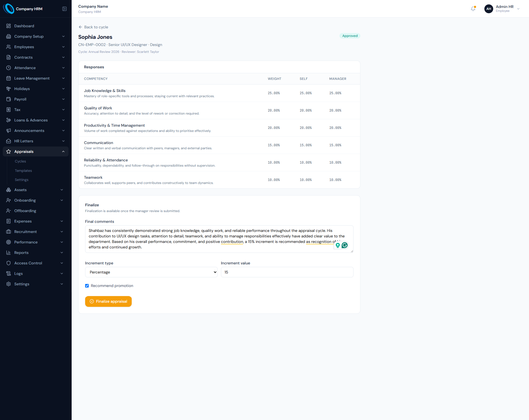529x420 pixels.
Task: Click the Payroll wallet icon
Action: (9, 99)
